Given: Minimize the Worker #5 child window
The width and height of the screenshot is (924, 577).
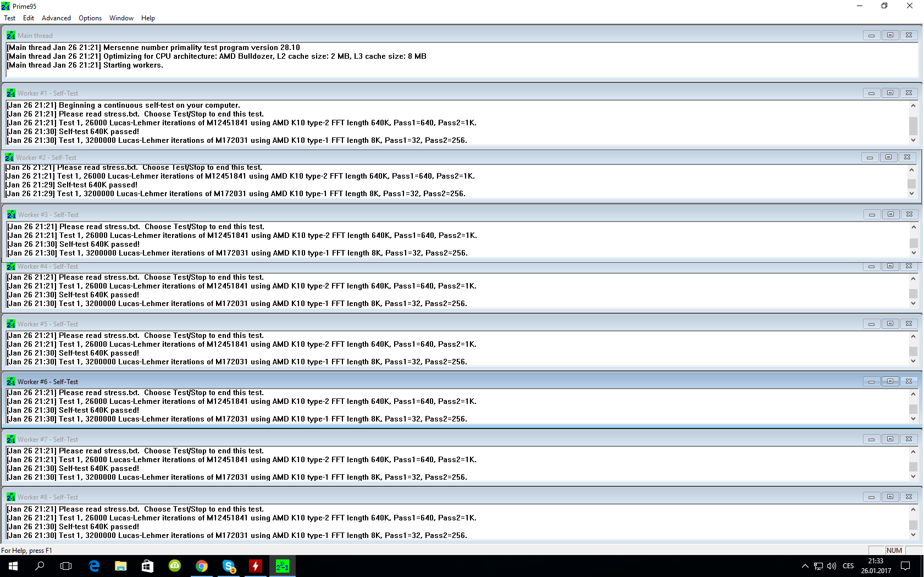Looking at the screenshot, I should coord(871,324).
